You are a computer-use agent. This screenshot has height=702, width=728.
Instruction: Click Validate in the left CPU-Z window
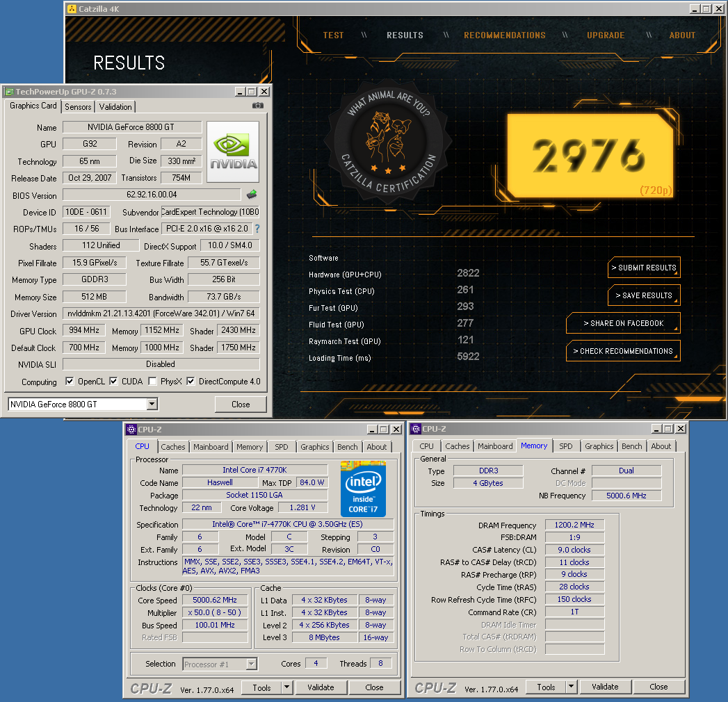coord(321,687)
